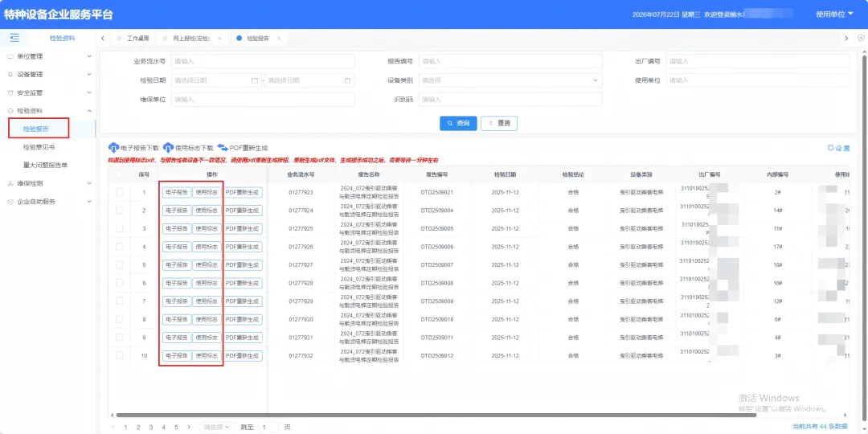Focus the 维保单位 input field
This screenshot has width=868, height=434.
tap(262, 100)
